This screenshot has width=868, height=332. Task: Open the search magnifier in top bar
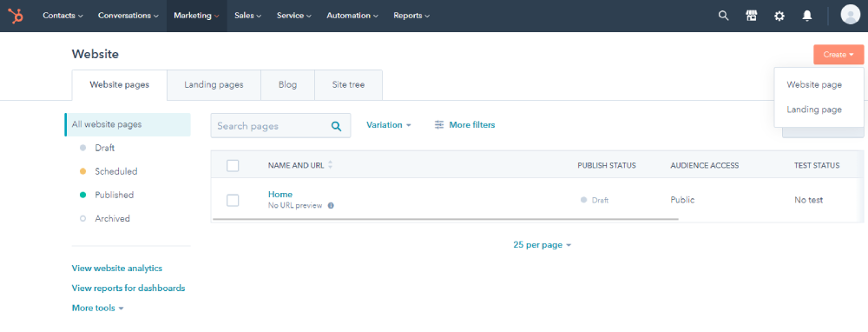point(723,16)
